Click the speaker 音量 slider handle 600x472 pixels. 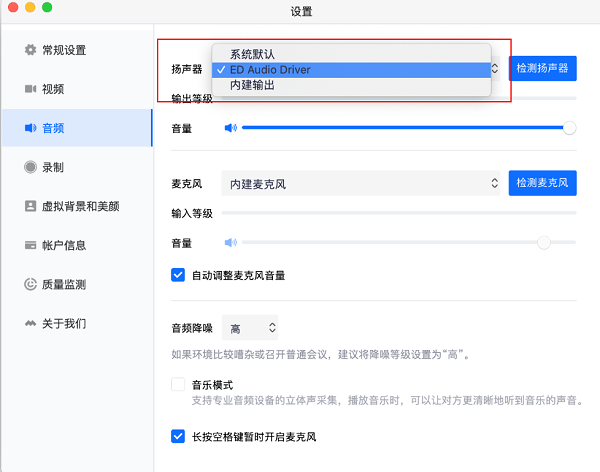click(x=569, y=128)
